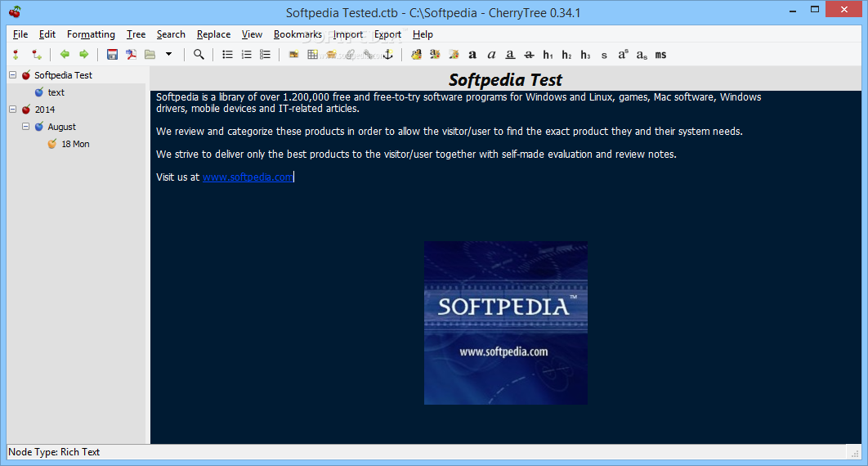This screenshot has height=466, width=868.
Task: Open the File menu
Action: click(20, 34)
